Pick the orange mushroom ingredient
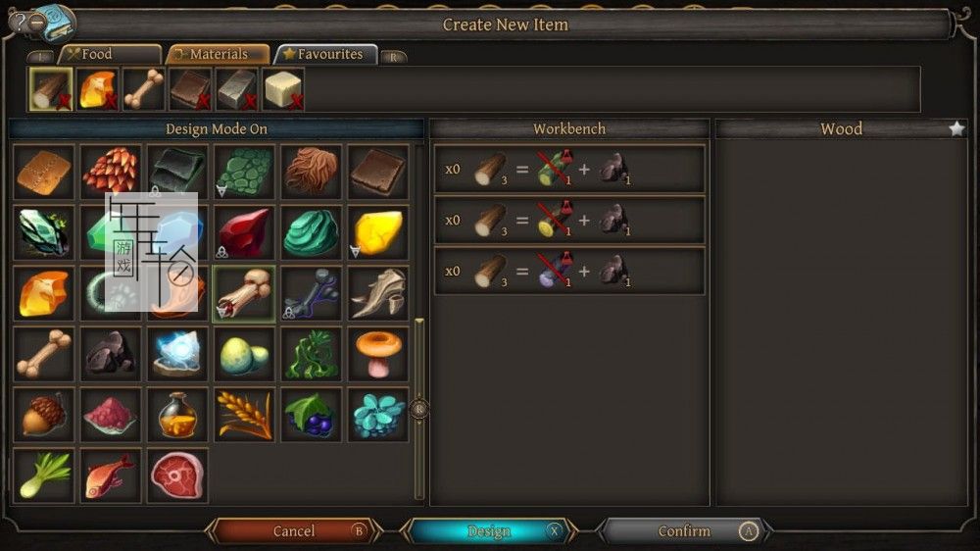980x551 pixels. coord(378,354)
